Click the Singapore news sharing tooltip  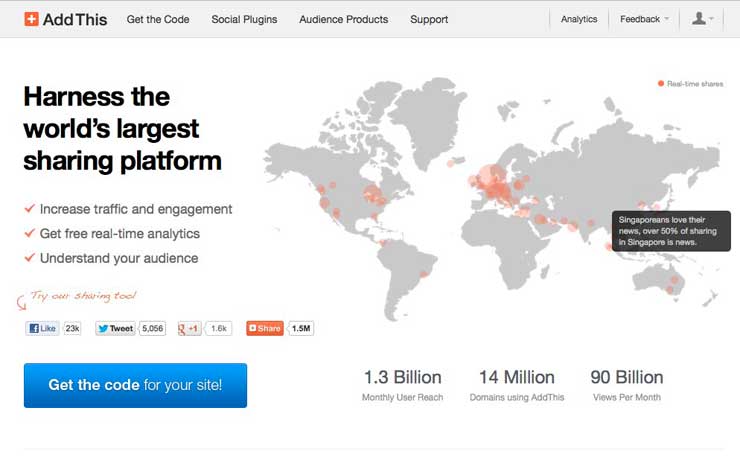tap(671, 231)
